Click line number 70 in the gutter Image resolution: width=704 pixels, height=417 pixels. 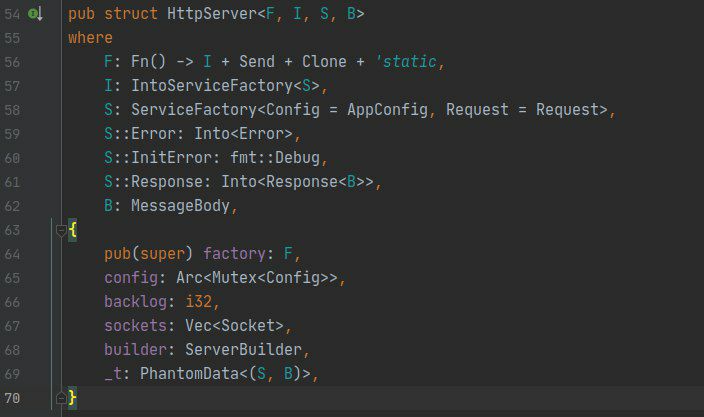point(12,398)
